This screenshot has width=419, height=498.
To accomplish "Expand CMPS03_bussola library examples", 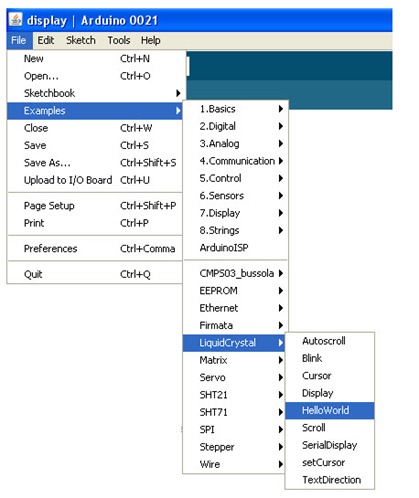I will (235, 273).
